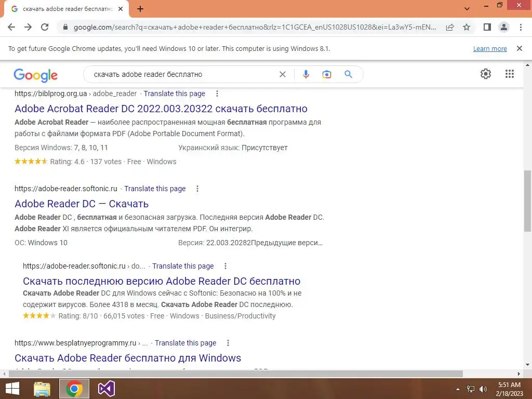The image size is (532, 399).
Task: Show hidden system tray icons
Action: [x=458, y=389]
